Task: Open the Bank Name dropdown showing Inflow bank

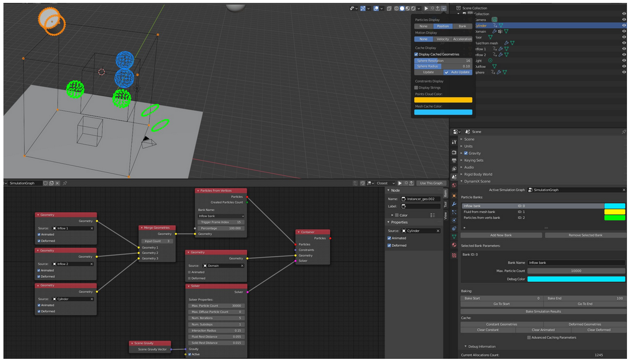Action: click(221, 216)
